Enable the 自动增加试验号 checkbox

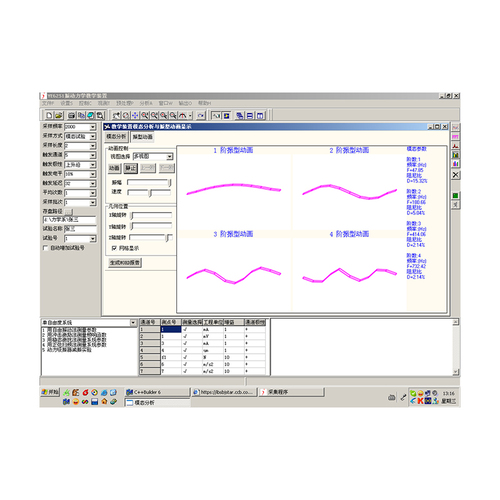point(46,248)
